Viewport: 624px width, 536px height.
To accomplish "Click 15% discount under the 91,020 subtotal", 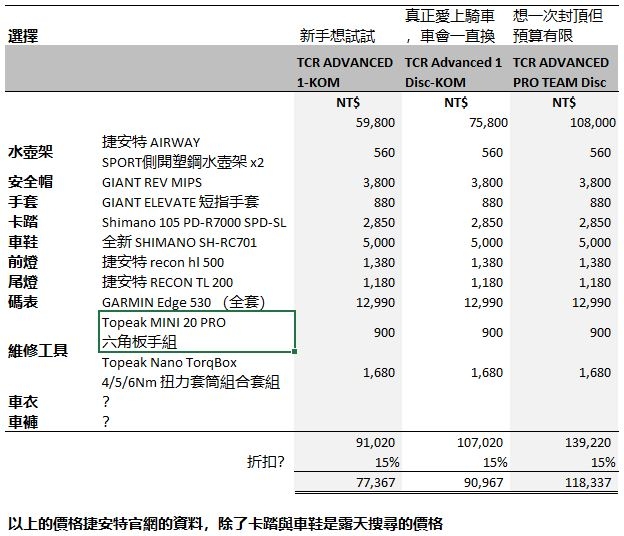I will (x=387, y=462).
